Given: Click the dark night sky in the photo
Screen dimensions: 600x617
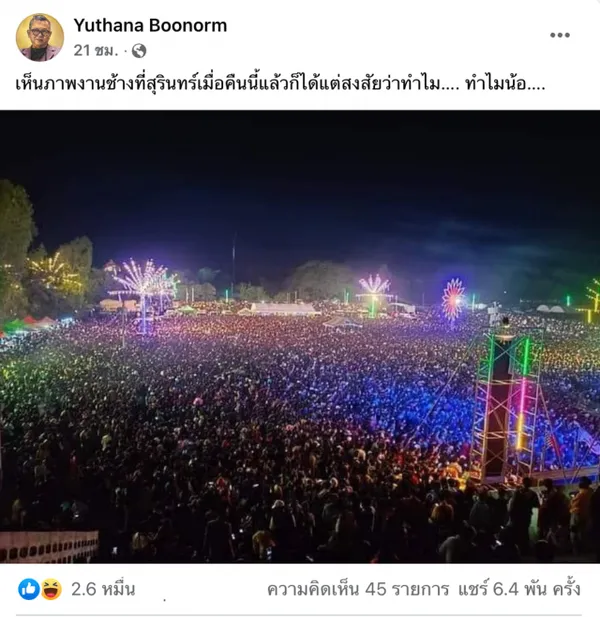Looking at the screenshot, I should coord(300,177).
